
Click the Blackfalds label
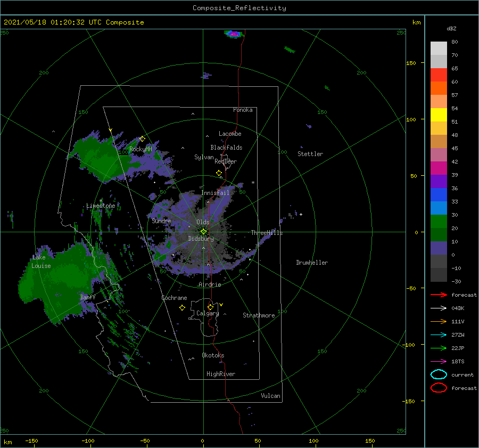(x=226, y=148)
